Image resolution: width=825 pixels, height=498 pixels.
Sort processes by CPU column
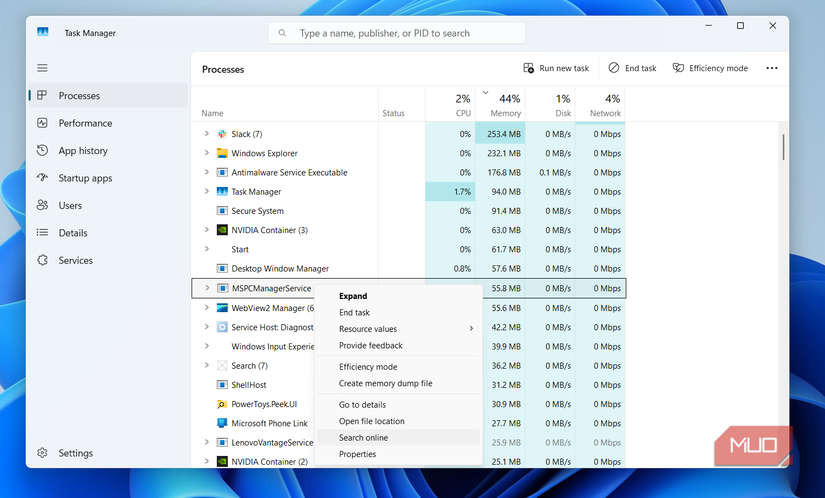tap(450, 105)
